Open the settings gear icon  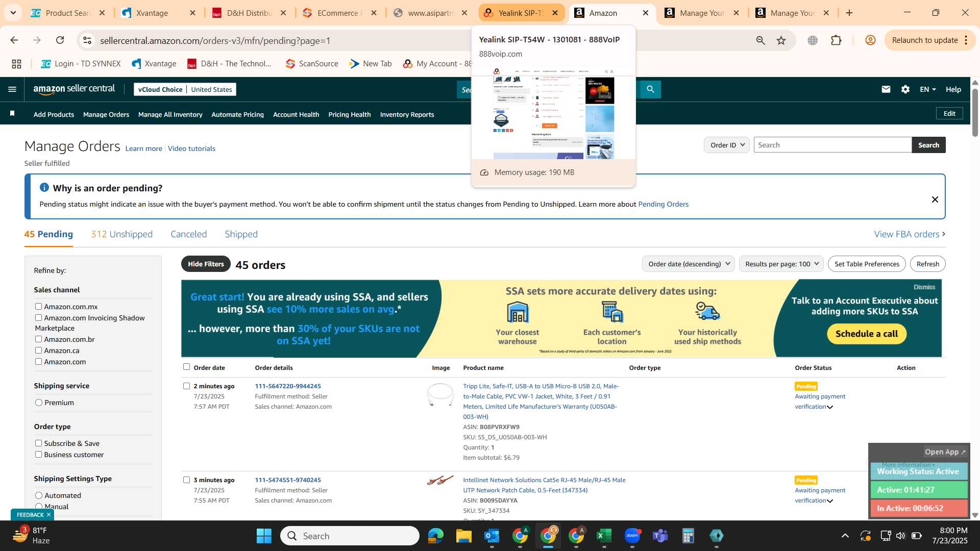point(905,89)
